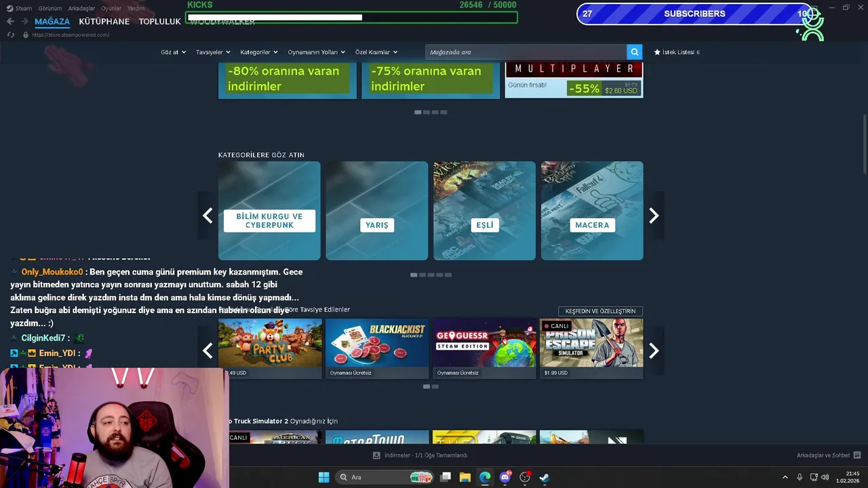The width and height of the screenshot is (868, 488).
Task: Open Arkadaşlar ve Sohbet panel
Action: [x=829, y=455]
